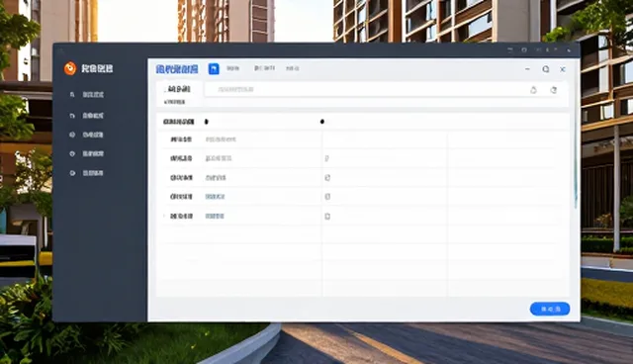Click the blue page title text
Image resolution: width=633 pixels, height=364 pixels.
pyautogui.click(x=177, y=69)
